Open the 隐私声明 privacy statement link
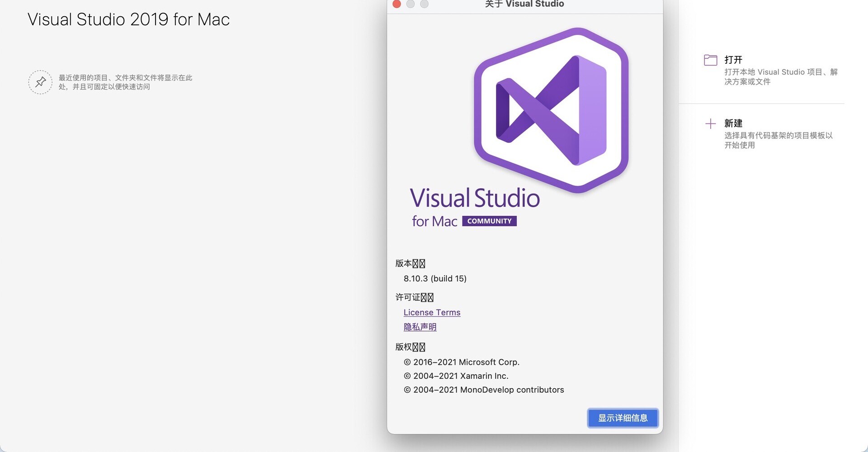The image size is (868, 452). [420, 327]
